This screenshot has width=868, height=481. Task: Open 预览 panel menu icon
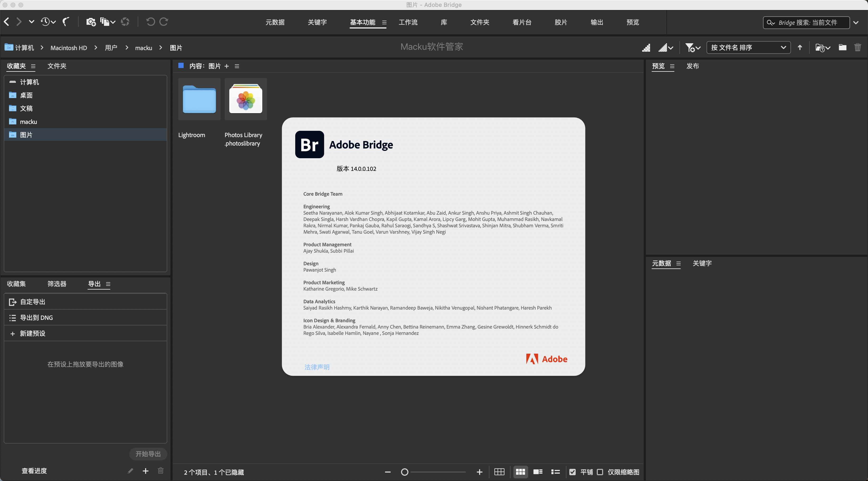click(672, 66)
